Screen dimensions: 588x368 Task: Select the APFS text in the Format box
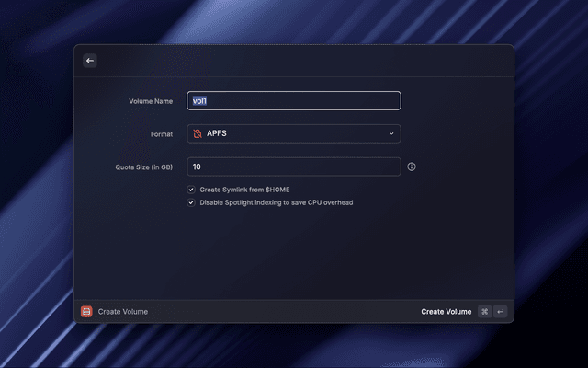217,134
